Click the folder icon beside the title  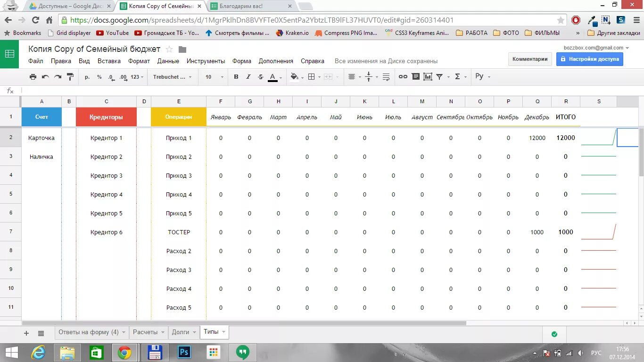[x=182, y=49]
